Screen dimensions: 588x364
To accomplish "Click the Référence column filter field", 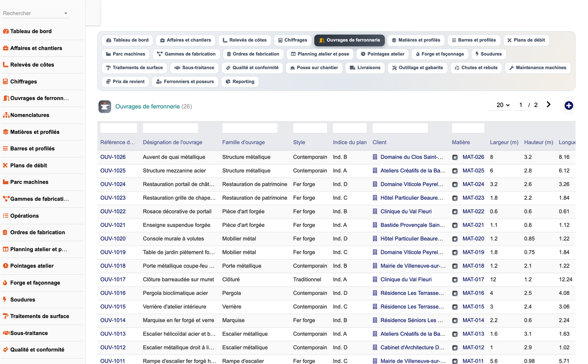I will [x=119, y=128].
